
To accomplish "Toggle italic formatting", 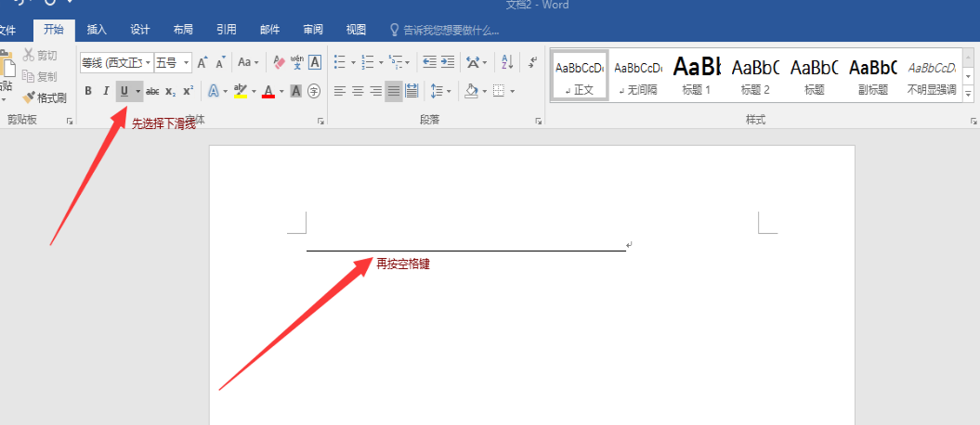I will click(106, 92).
